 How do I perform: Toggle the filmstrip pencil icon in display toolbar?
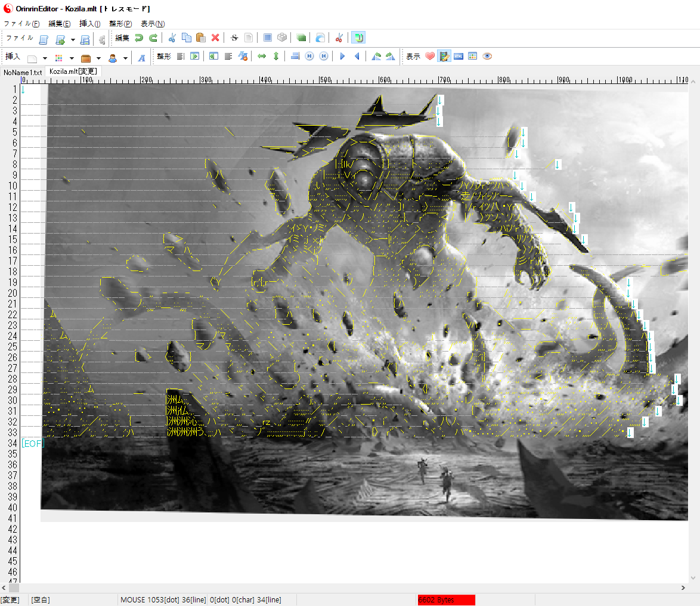click(444, 57)
